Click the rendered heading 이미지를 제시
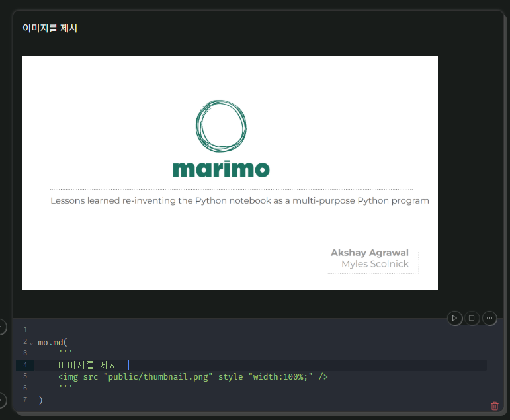The image size is (510, 420). click(50, 28)
